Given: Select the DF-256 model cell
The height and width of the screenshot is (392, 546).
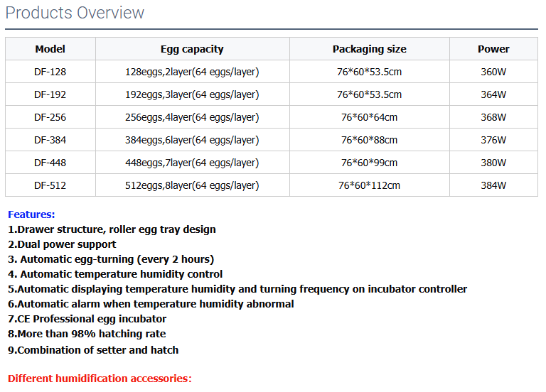Looking at the screenshot, I should click(50, 117).
